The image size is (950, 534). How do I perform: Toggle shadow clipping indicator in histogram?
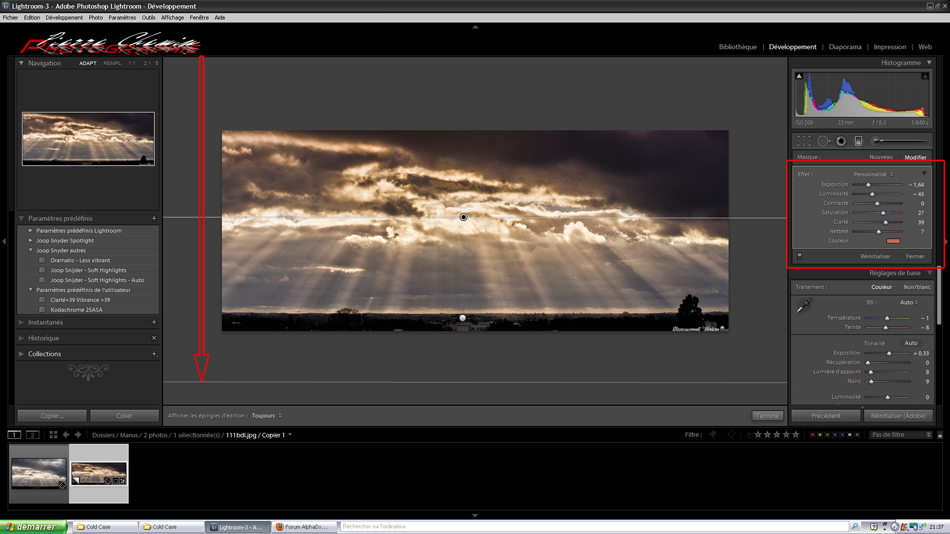(x=799, y=76)
